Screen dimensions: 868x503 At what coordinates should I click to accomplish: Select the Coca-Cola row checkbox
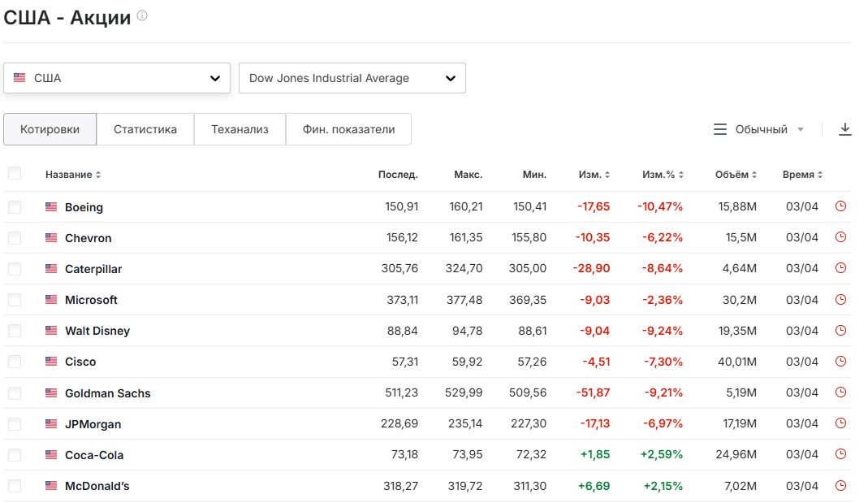(15, 455)
